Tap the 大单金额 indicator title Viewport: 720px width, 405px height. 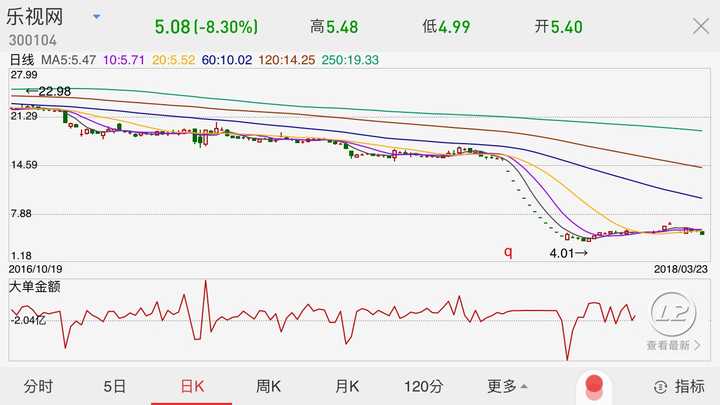pyautogui.click(x=34, y=287)
